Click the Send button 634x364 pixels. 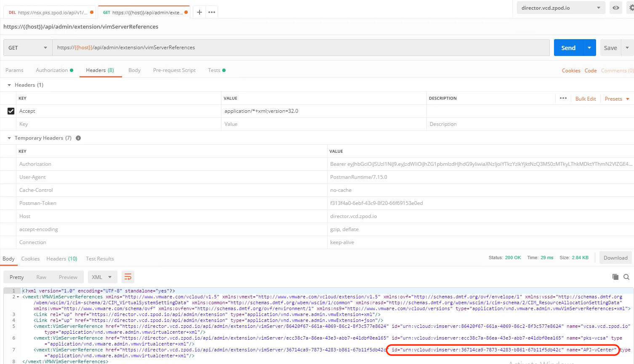568,48
